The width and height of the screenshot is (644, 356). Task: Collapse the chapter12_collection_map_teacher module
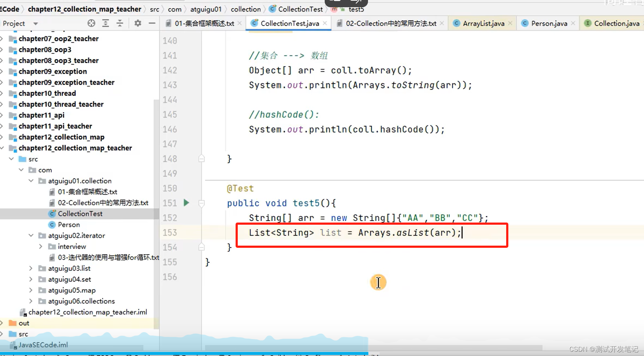tap(3, 148)
